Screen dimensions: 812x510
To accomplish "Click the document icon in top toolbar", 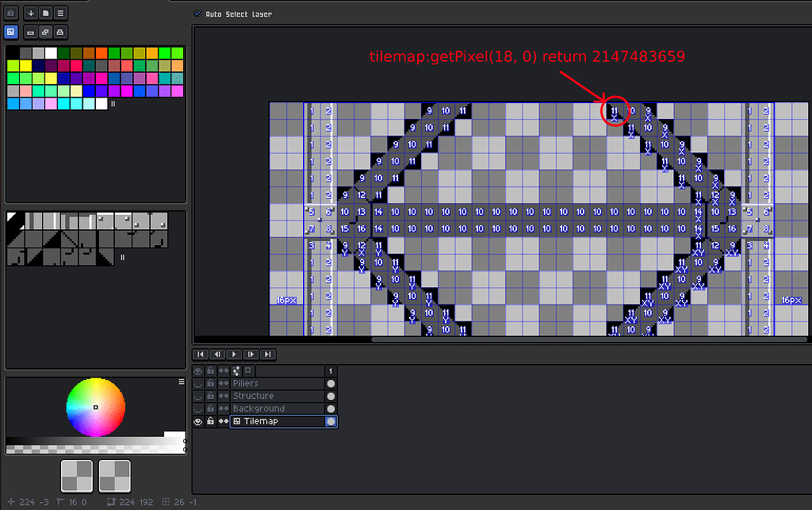I will [45, 13].
